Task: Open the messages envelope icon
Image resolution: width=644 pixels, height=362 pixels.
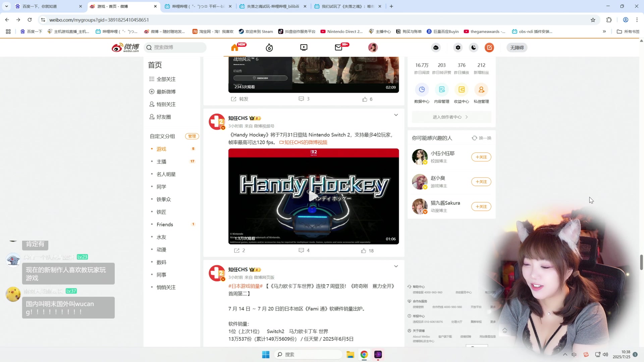Action: click(339, 48)
